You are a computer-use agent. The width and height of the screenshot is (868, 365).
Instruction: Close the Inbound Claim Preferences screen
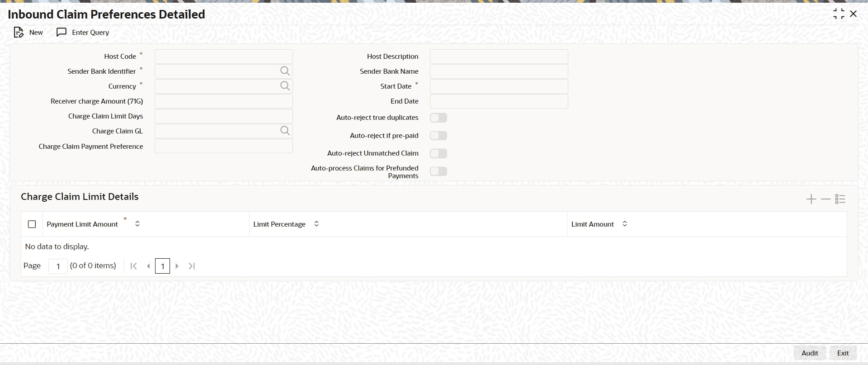click(x=853, y=14)
